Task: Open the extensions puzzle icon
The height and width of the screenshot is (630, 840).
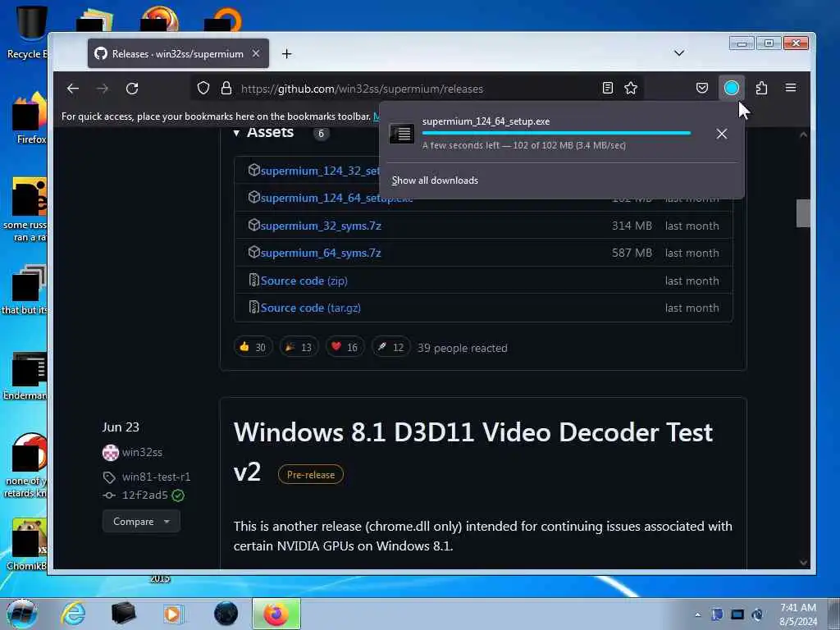Action: pos(761,88)
